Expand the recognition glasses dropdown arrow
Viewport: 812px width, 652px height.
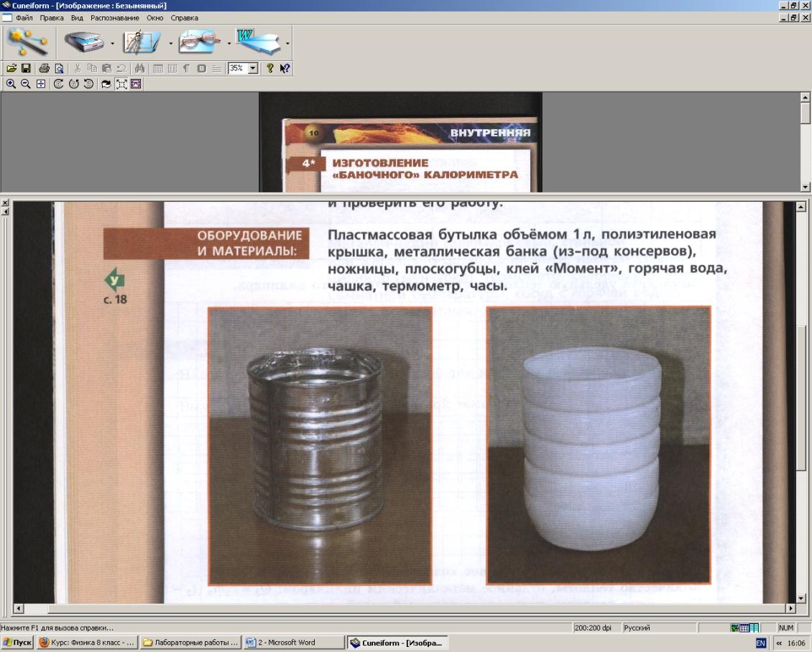tap(229, 44)
